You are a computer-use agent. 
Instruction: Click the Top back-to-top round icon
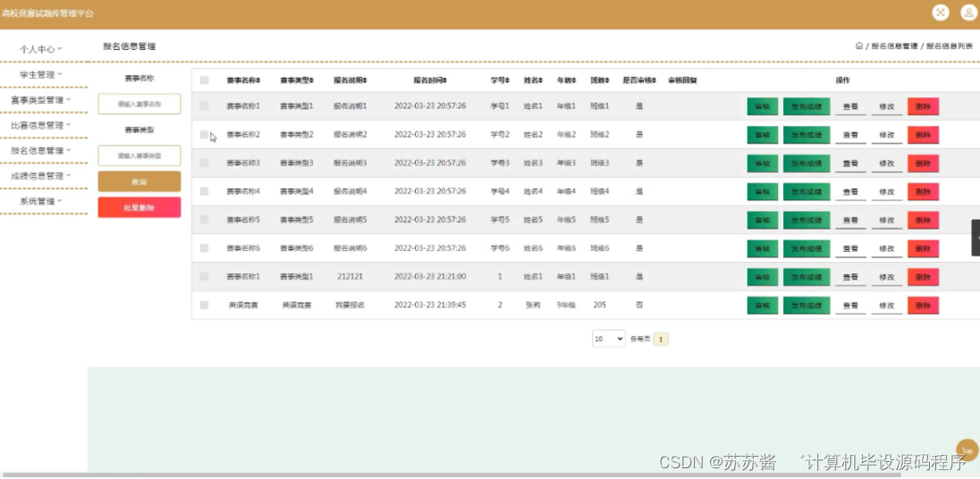point(967,450)
